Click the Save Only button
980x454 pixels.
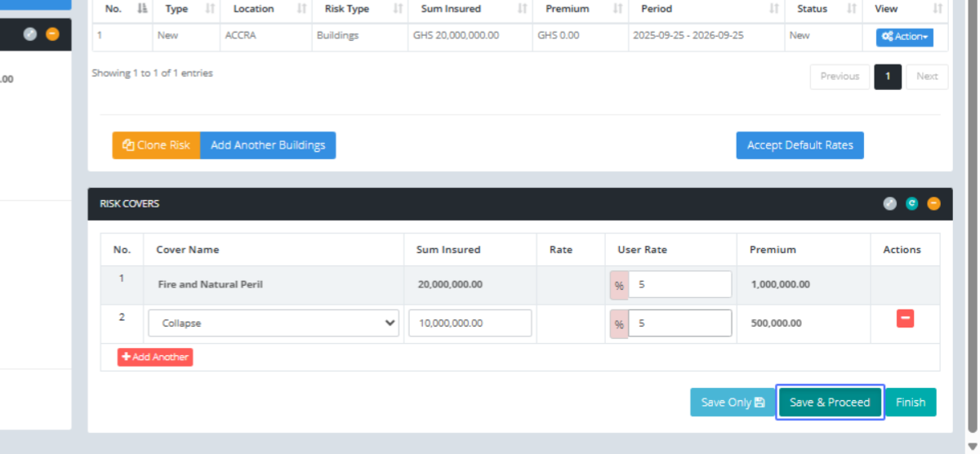click(x=733, y=403)
